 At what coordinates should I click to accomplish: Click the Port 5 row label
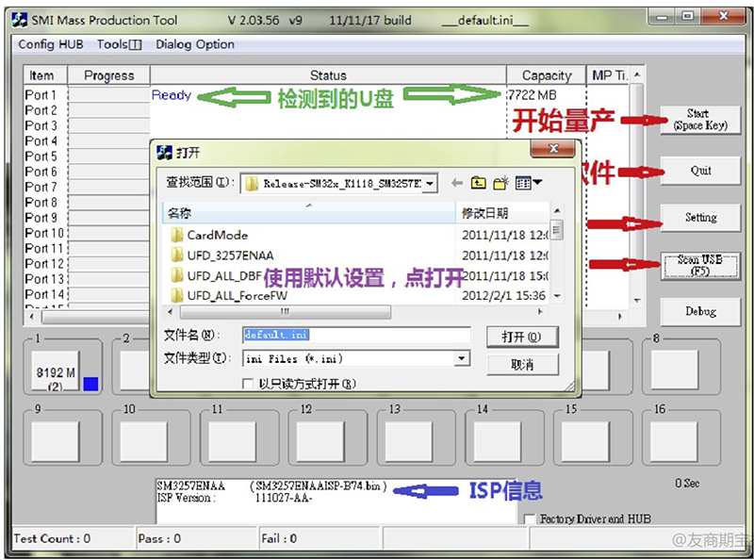(x=41, y=156)
